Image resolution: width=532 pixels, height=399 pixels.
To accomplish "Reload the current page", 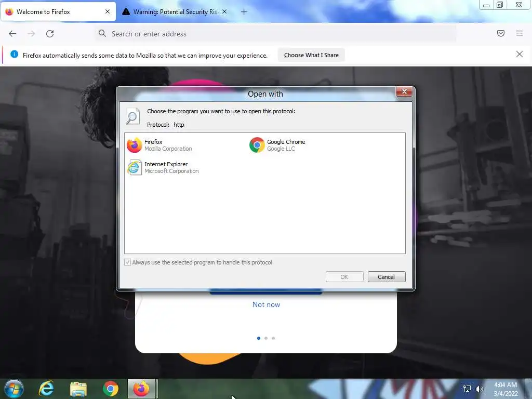I will pos(50,34).
